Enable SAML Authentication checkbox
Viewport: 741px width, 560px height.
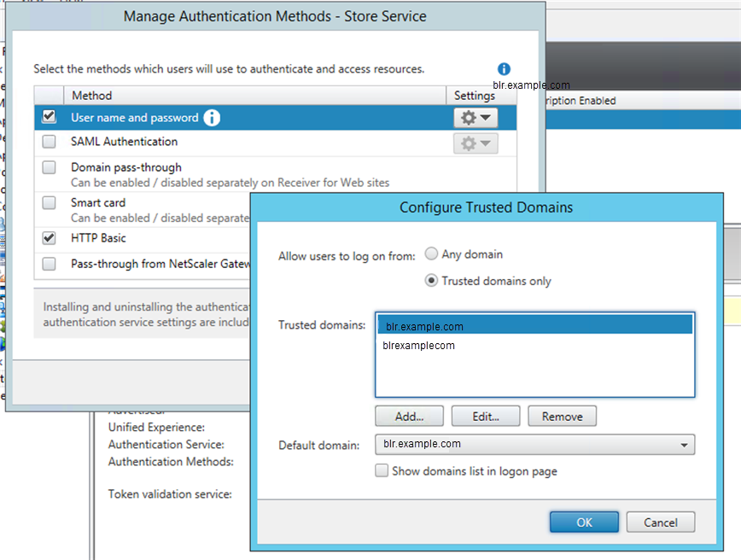pos(50,142)
